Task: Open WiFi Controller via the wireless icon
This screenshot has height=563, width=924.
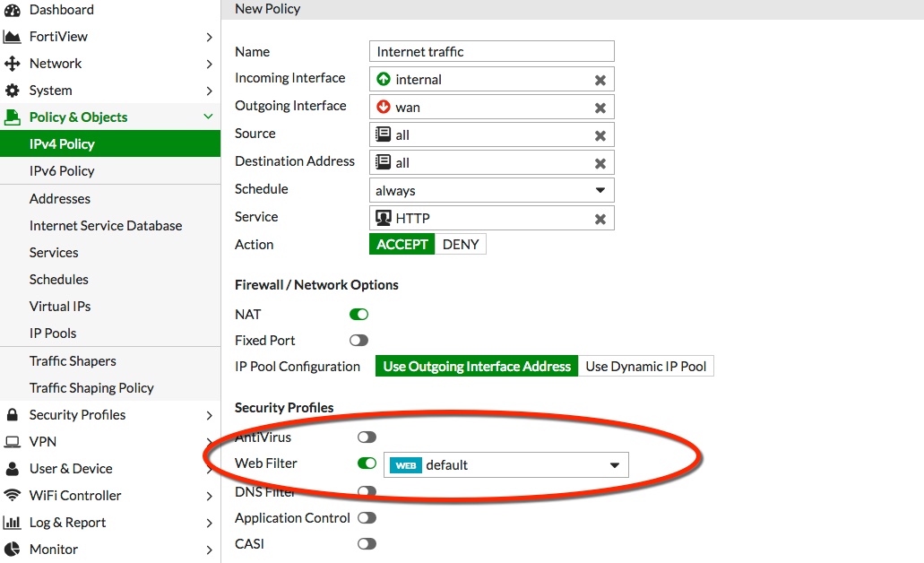Action: coord(13,495)
